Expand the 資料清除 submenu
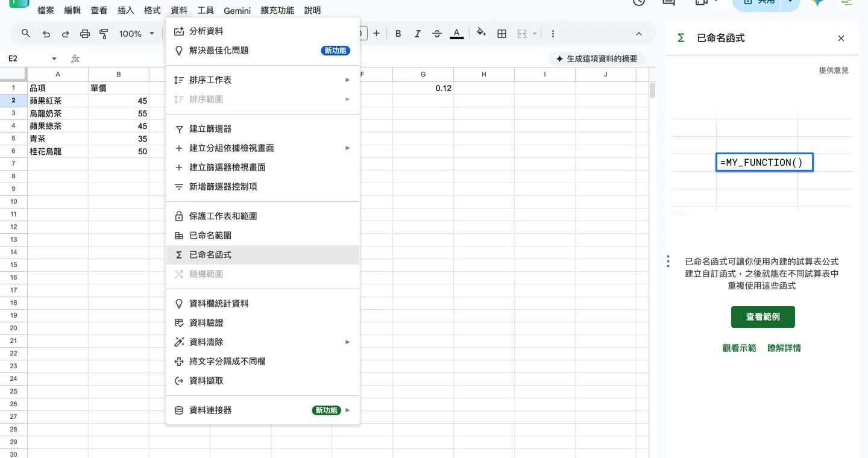Image resolution: width=868 pixels, height=458 pixels. [x=347, y=342]
